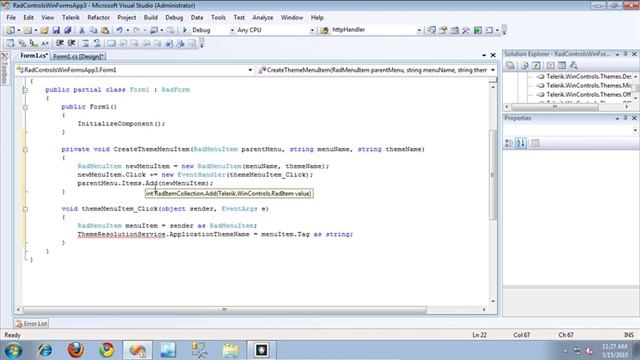This screenshot has height=360, width=640.
Task: Open the Start Page green icon
Action: 478,30
